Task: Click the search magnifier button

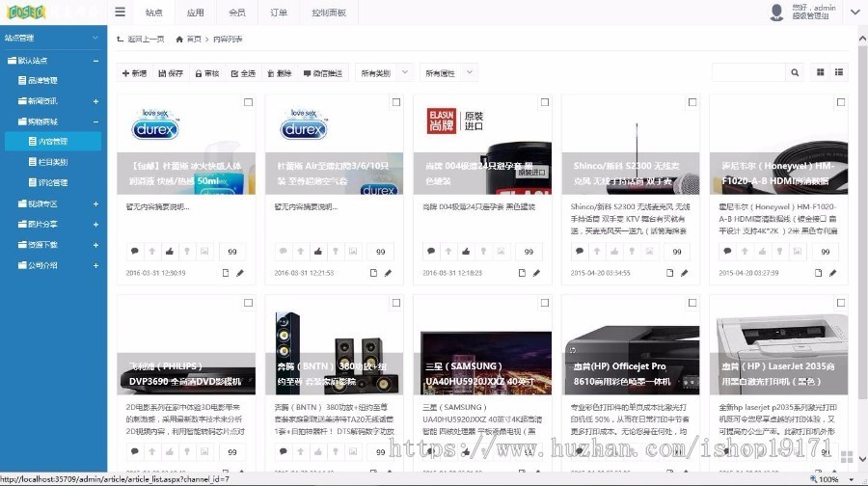Action: tap(795, 72)
